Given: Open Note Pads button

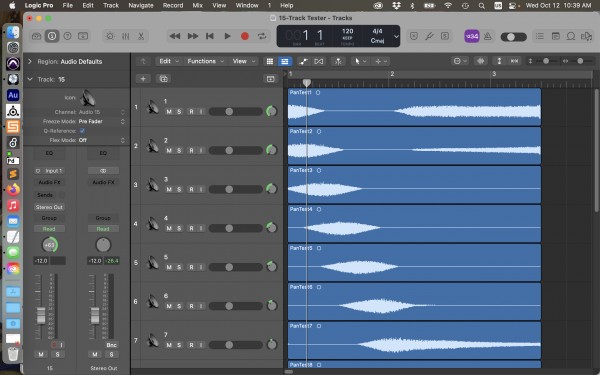Looking at the screenshot, I should [556, 36].
